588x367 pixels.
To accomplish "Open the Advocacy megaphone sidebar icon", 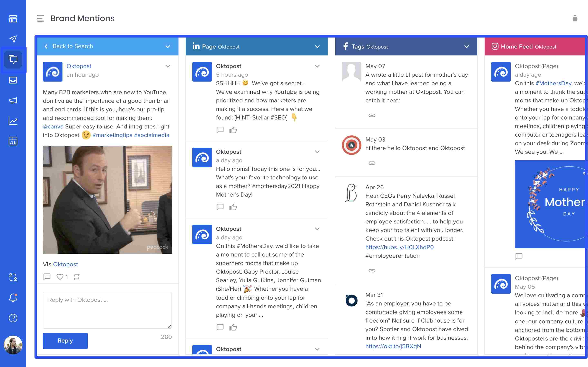I will coord(13,101).
